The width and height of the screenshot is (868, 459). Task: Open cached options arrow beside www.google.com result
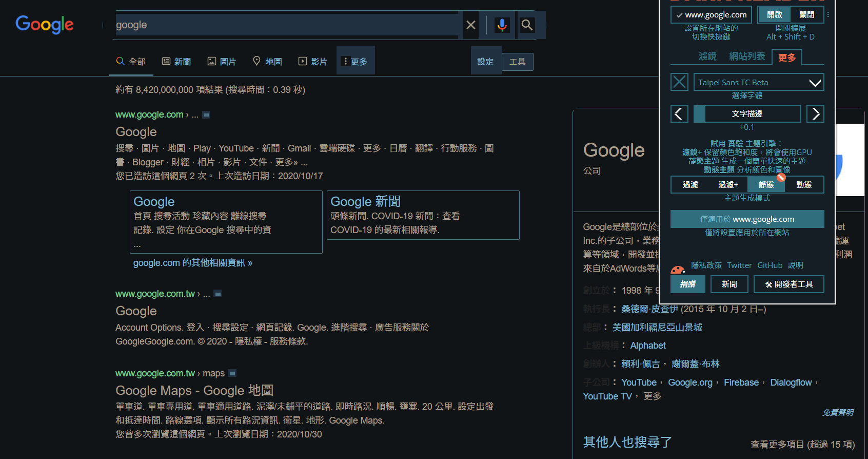coord(206,115)
